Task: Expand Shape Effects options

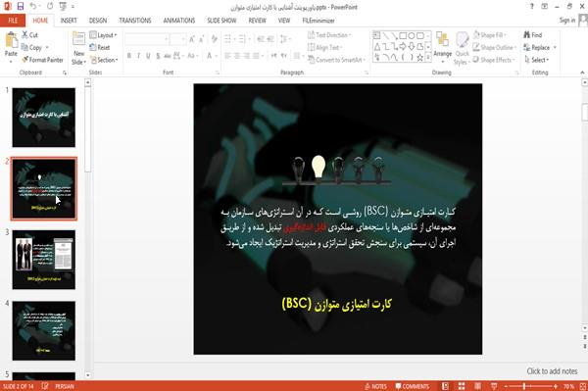Action: [494, 60]
